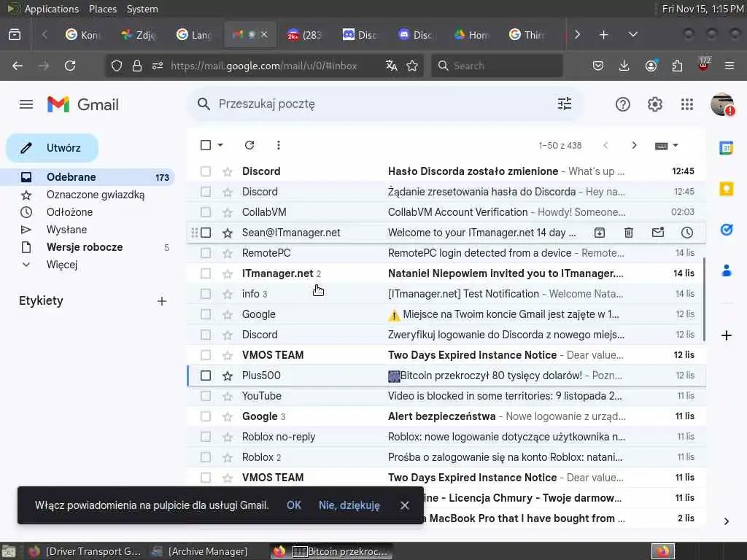Delete the Sean@ITmanager.net email
The height and width of the screenshot is (560, 747).
click(x=629, y=233)
